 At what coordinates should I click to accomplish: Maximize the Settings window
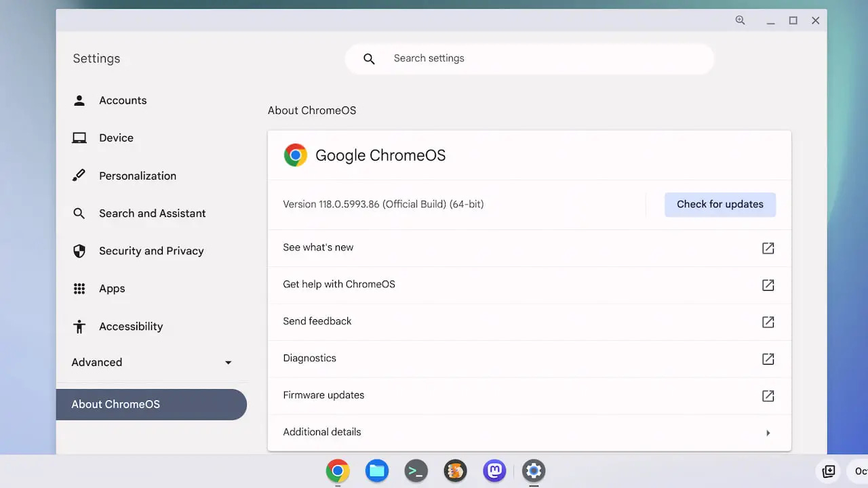point(793,20)
